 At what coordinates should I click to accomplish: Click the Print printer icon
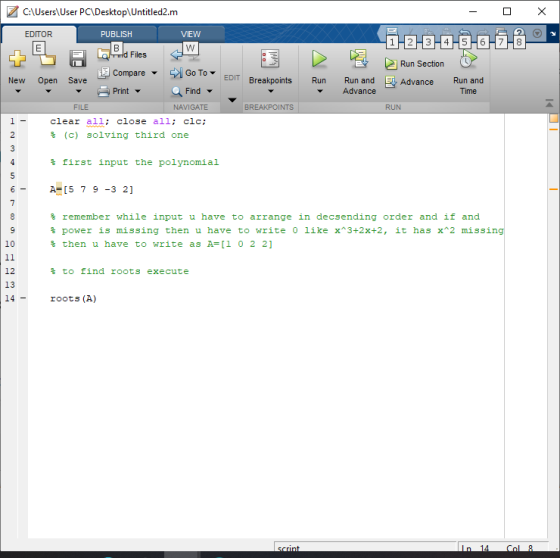(x=104, y=91)
